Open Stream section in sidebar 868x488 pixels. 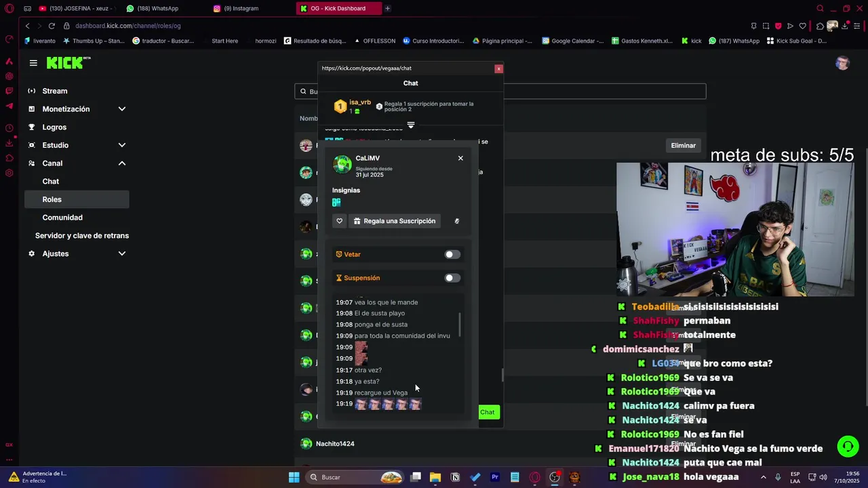(x=54, y=91)
